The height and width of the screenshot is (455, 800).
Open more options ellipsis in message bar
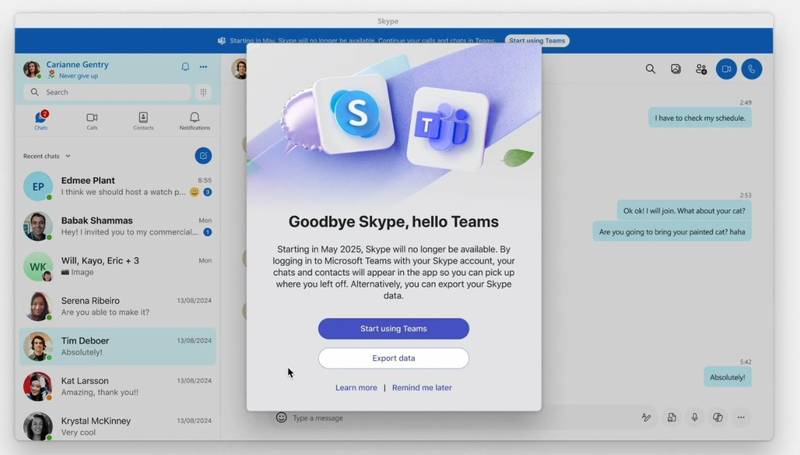click(x=741, y=417)
